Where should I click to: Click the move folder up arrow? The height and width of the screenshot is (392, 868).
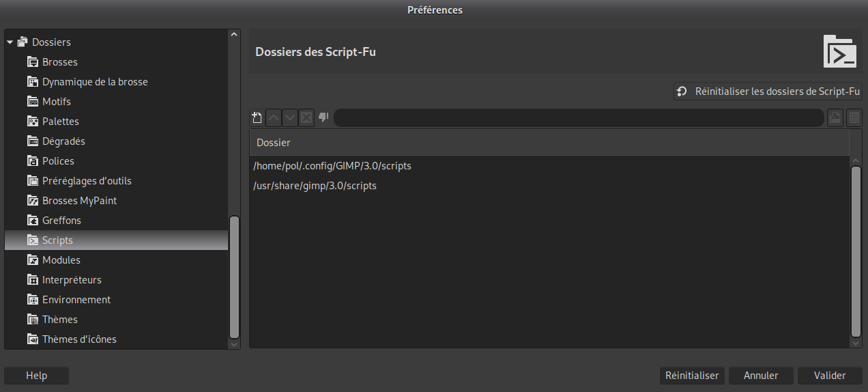point(274,117)
